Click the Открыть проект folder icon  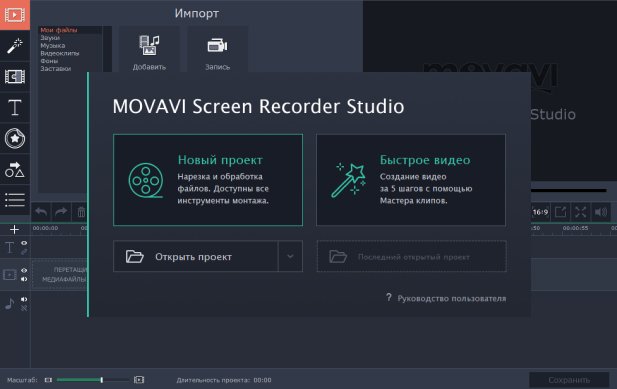coord(135,256)
